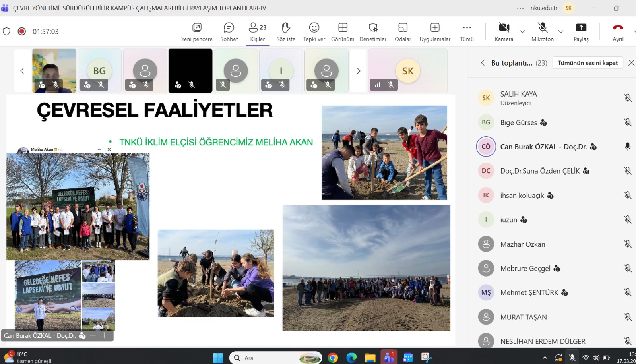Open Tepki ver reactions
The image size is (636, 364).
click(314, 32)
